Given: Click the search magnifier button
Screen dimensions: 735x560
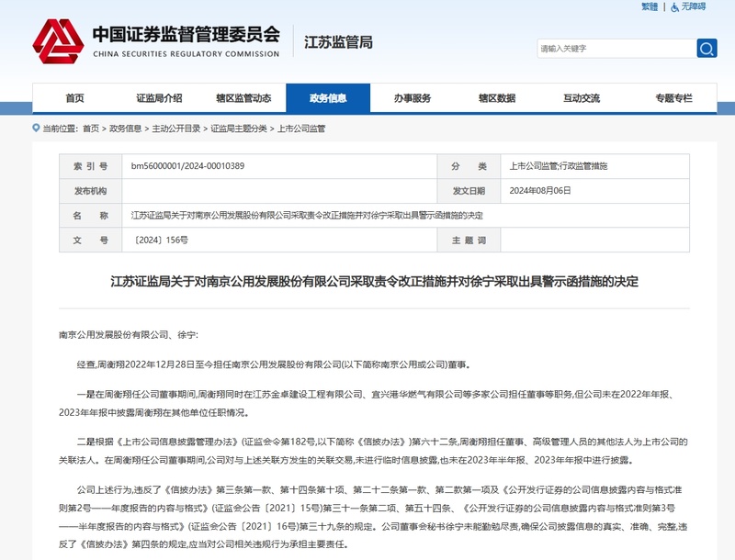Looking at the screenshot, I should pos(707,49).
